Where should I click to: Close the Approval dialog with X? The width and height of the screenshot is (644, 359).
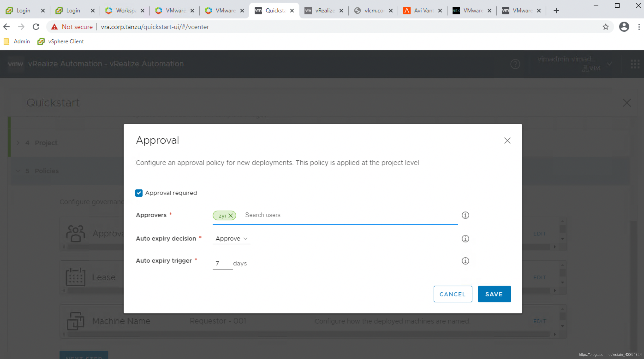tap(507, 141)
